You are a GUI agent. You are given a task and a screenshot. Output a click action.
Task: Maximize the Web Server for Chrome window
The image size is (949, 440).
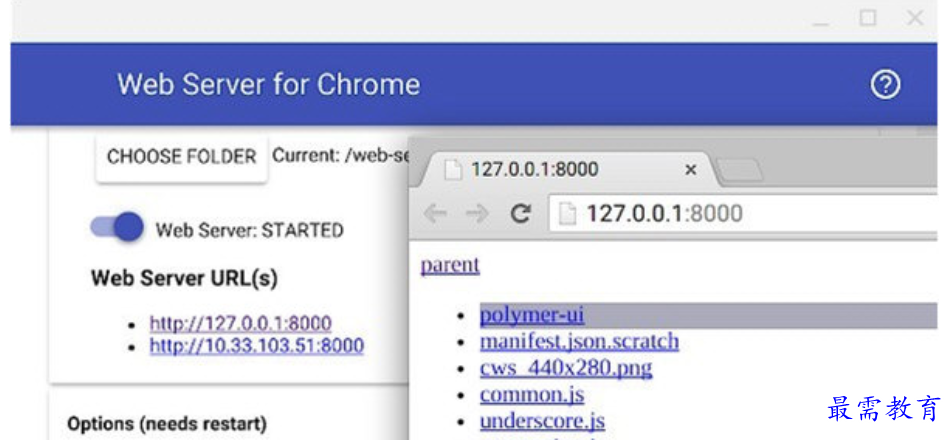click(868, 19)
